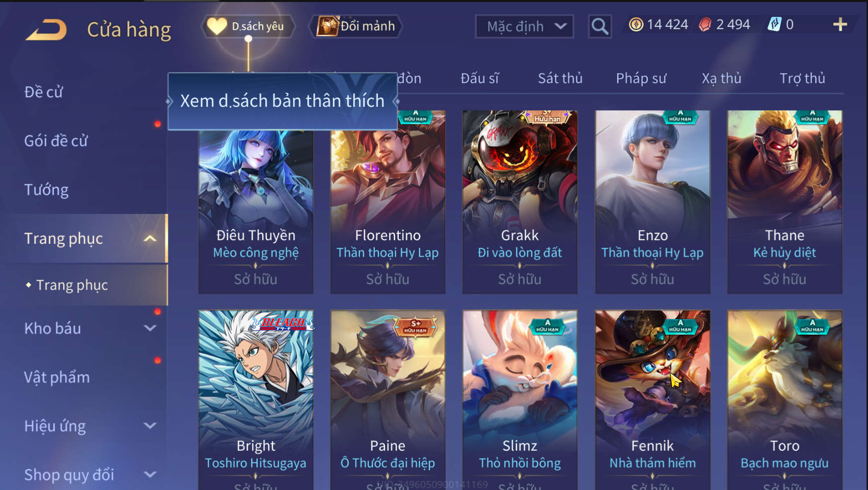The width and height of the screenshot is (868, 490).
Task: Select Bright Toshiro Hitsugaya skin card
Action: (256, 400)
